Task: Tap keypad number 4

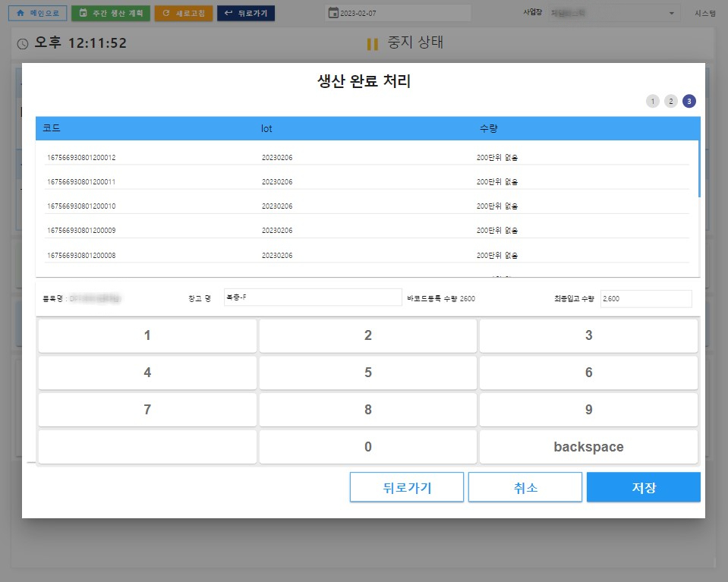Action: click(x=147, y=373)
